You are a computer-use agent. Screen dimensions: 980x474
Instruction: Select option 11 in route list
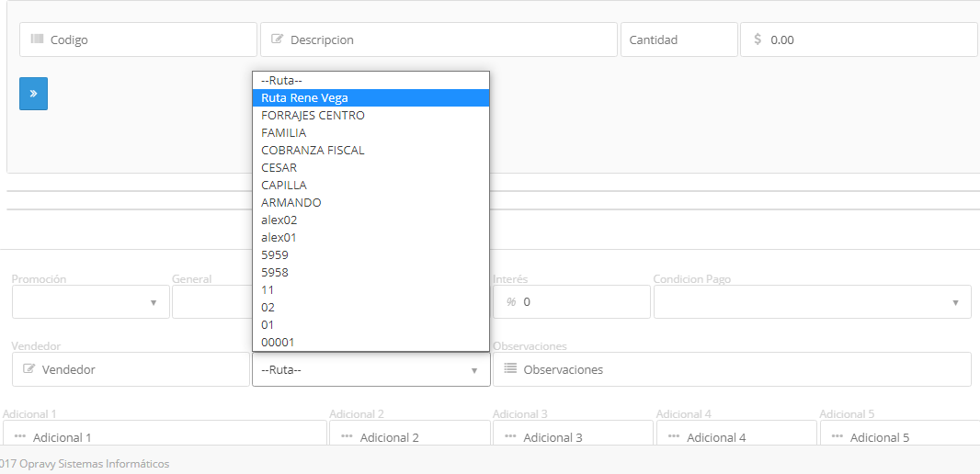click(x=370, y=290)
